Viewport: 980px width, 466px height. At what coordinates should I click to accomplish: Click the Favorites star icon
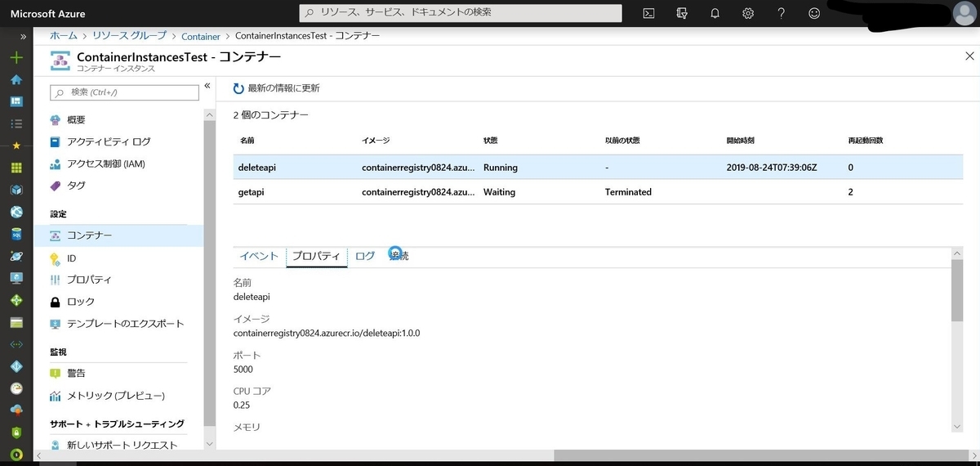coord(16,146)
